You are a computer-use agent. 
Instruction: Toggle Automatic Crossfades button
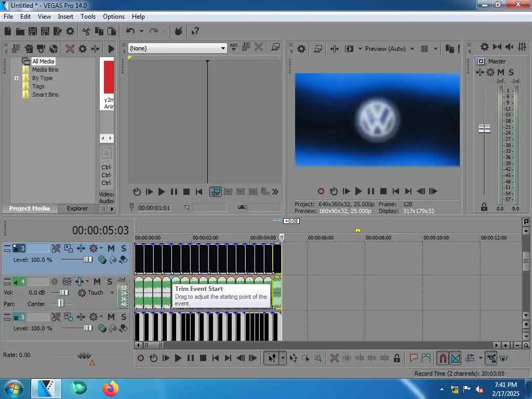pos(455,358)
